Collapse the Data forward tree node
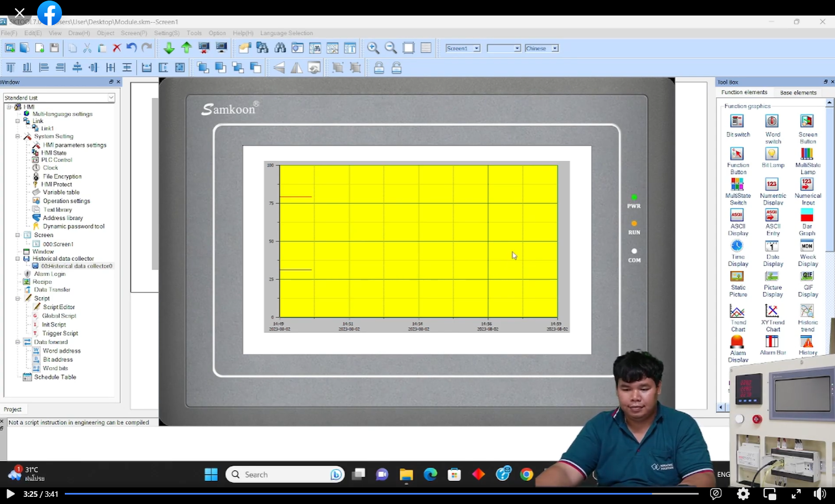 click(x=18, y=342)
